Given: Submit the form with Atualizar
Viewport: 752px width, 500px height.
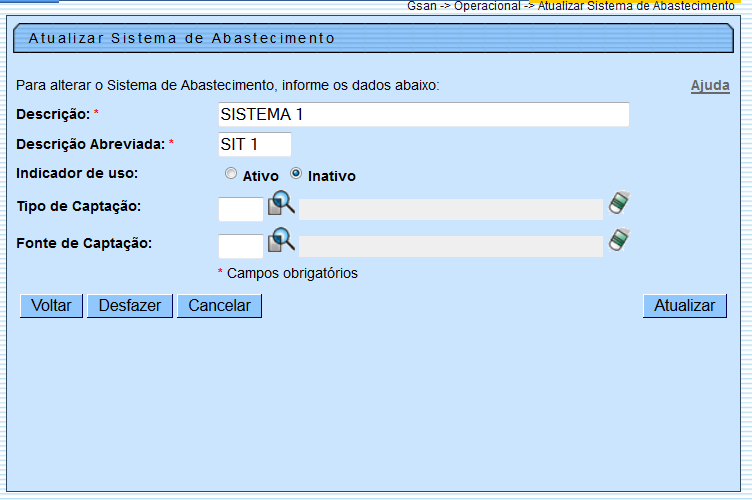Looking at the screenshot, I should point(684,306).
